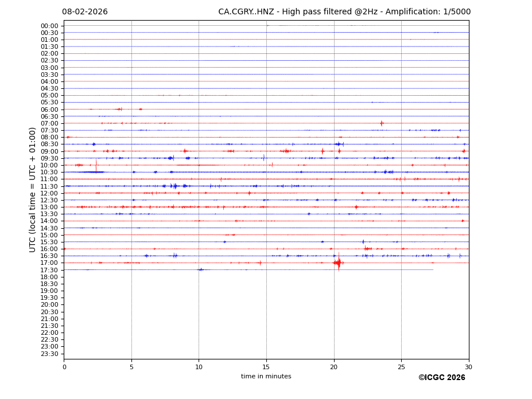Screen dimensions: 532x399
Task: Select the blue burst on the 17:30 trace
Action: click(x=200, y=269)
